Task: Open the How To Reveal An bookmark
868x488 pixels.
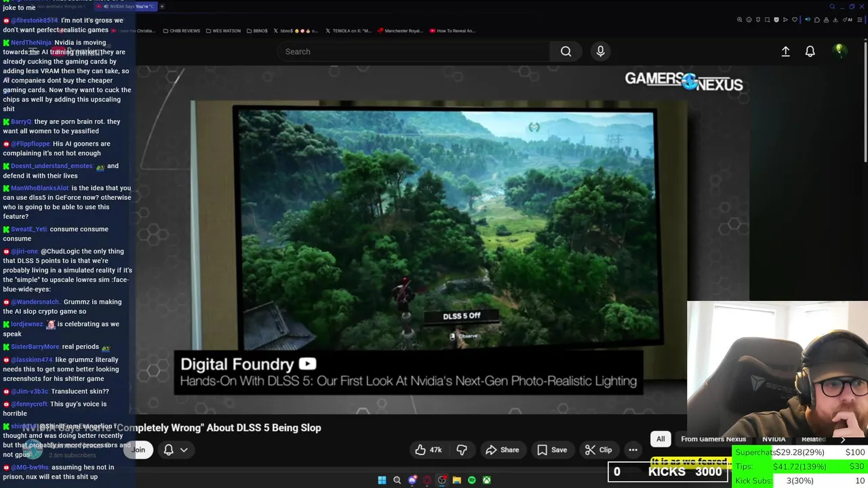Action: coord(452,30)
